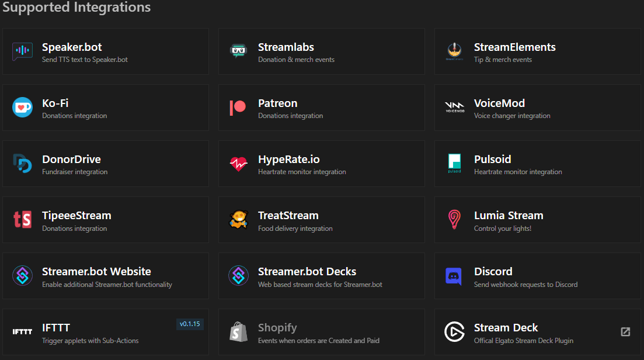Open the StreamElements integration title

pos(514,47)
